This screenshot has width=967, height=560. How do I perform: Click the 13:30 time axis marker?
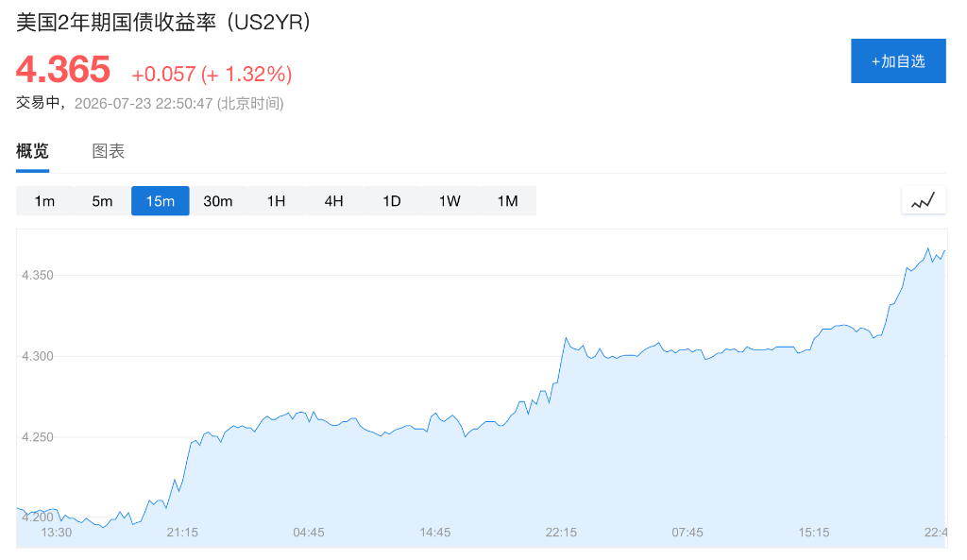pos(56,533)
